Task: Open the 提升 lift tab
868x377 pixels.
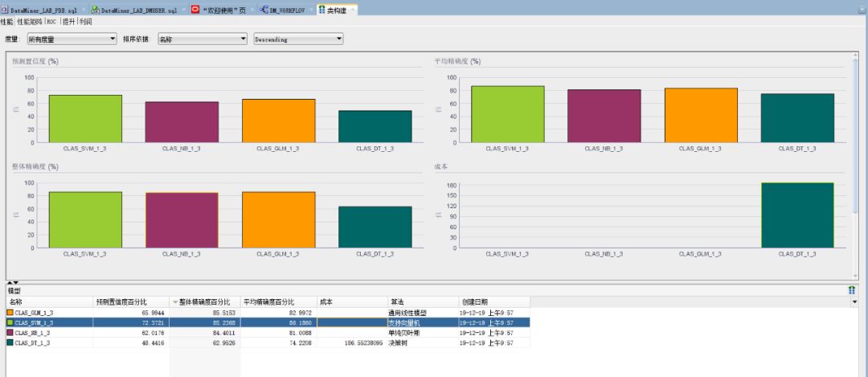Action: pyautogui.click(x=69, y=22)
